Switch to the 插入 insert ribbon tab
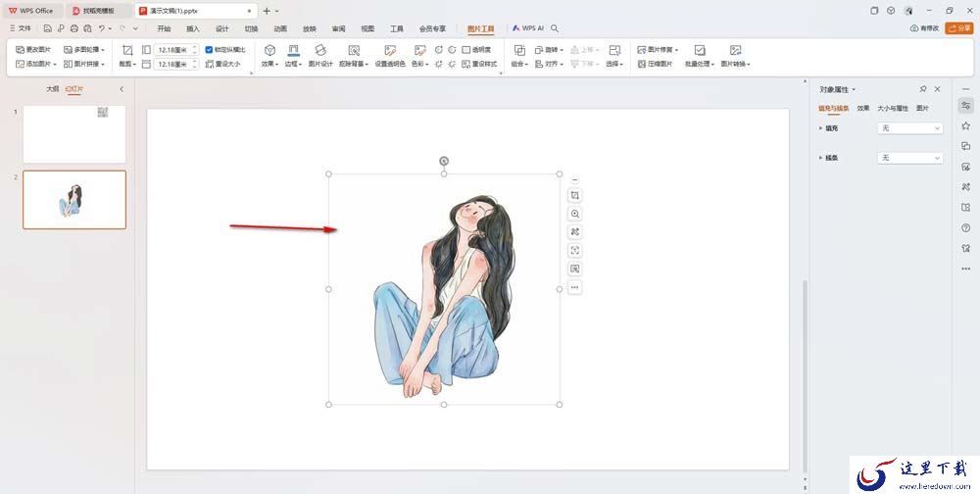Screen dimensions: 980x494 click(x=193, y=28)
